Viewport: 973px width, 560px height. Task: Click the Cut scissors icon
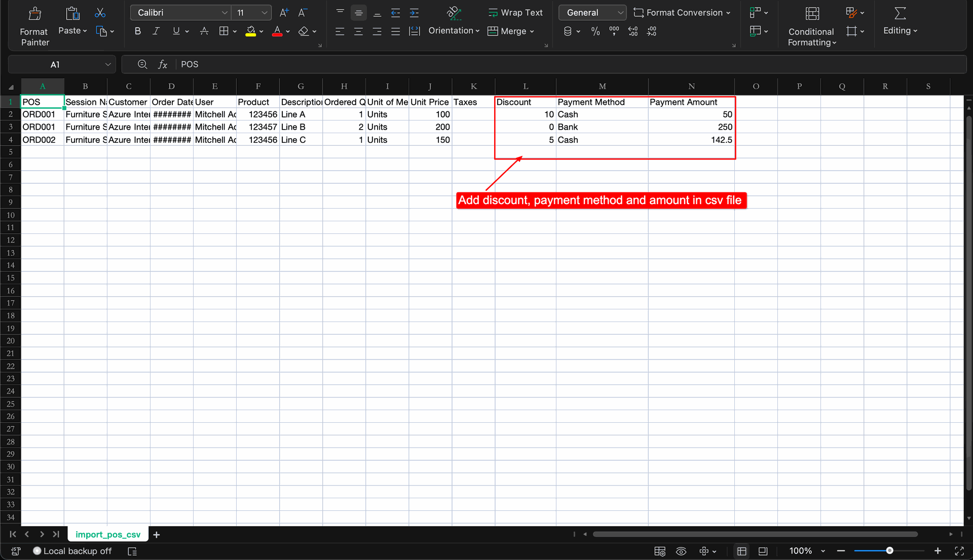coord(100,13)
